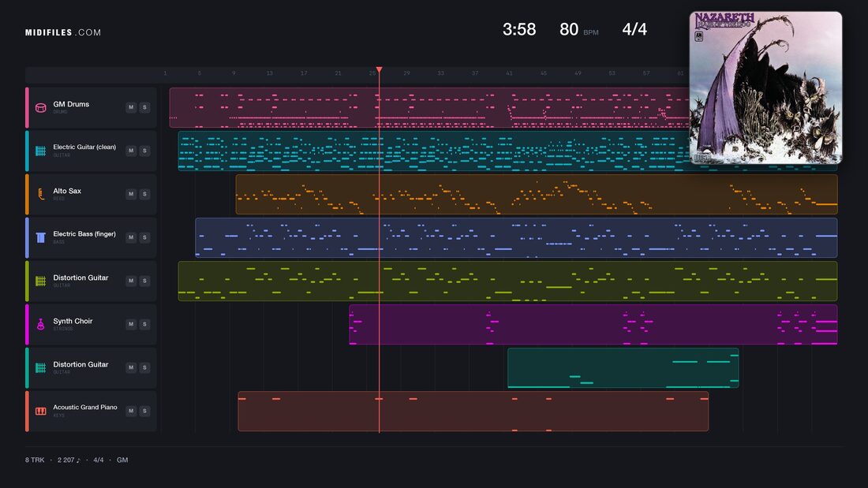Select the Distortion Guitar name above Synth Choir

point(80,278)
